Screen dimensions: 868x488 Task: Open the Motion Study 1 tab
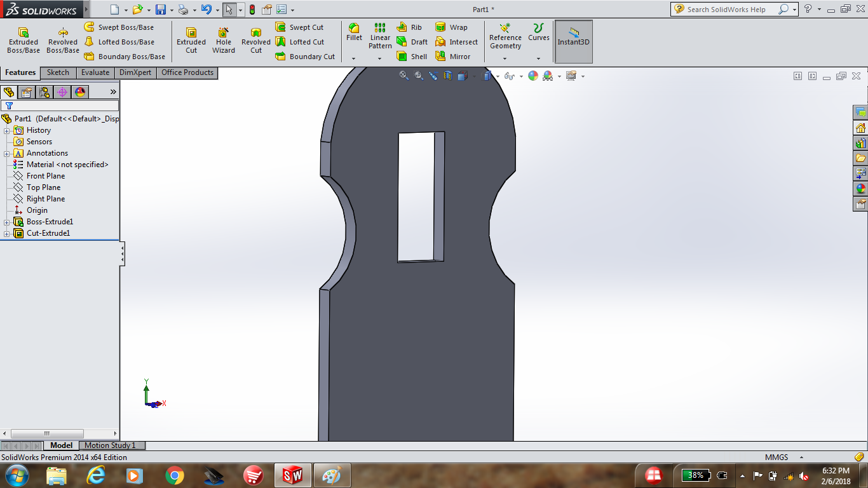coord(110,445)
